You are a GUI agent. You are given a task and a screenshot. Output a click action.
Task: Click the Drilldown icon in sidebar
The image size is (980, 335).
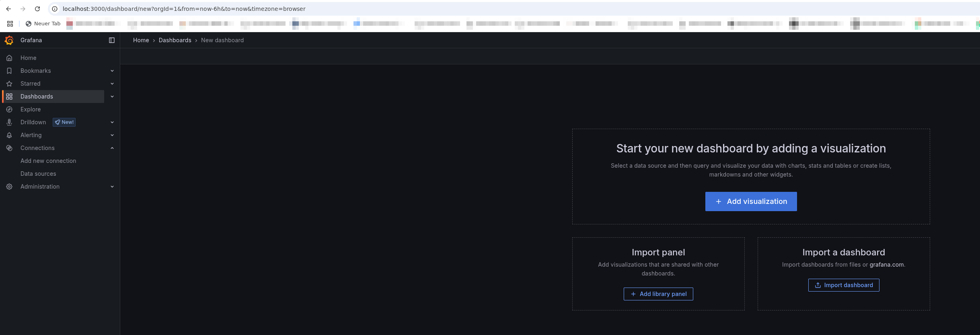[x=9, y=122]
